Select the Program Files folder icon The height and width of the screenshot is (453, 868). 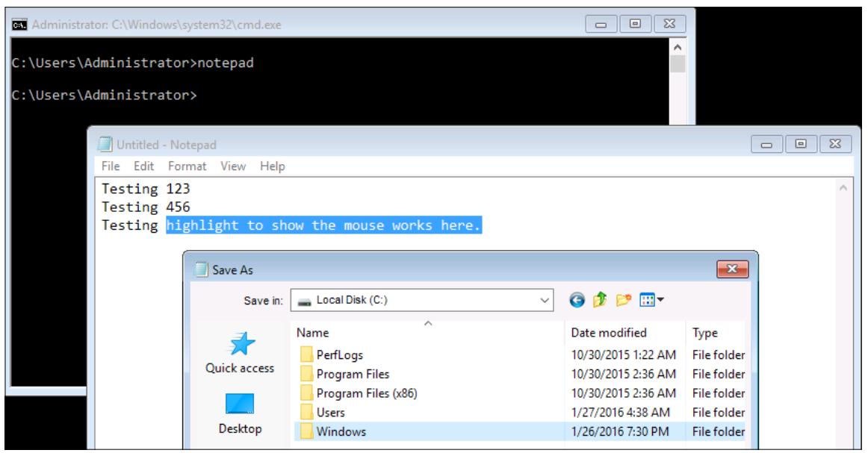[x=307, y=374]
